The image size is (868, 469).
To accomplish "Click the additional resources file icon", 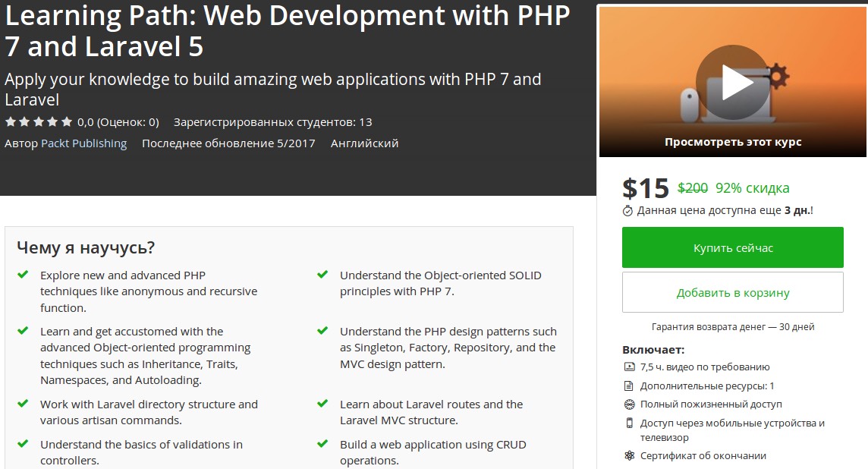I will (x=629, y=386).
